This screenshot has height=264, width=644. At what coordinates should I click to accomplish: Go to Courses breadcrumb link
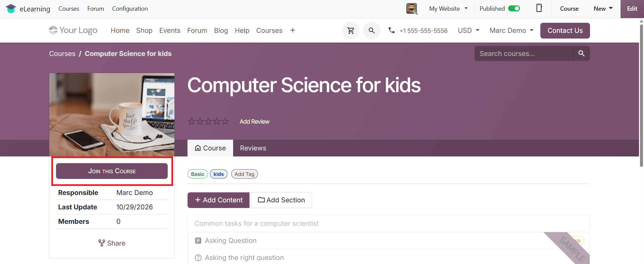point(62,54)
